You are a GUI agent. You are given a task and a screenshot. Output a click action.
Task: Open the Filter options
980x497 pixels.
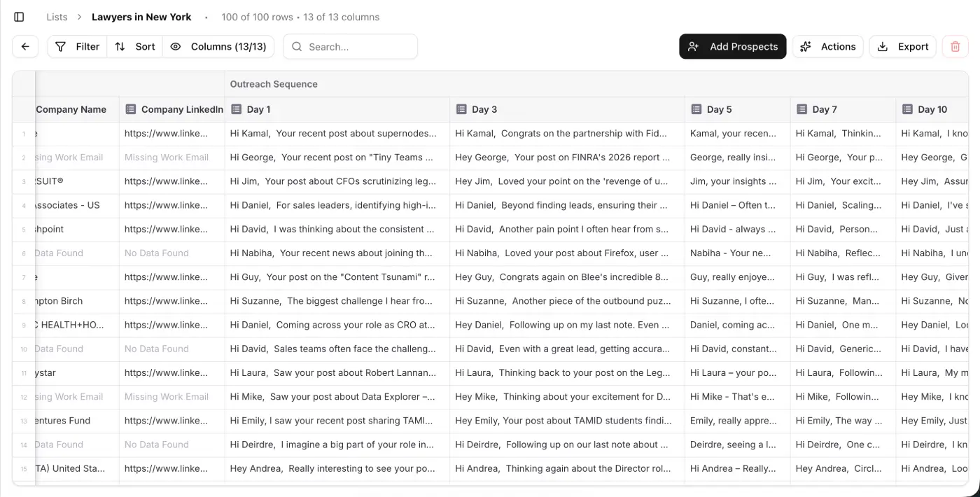(x=77, y=47)
